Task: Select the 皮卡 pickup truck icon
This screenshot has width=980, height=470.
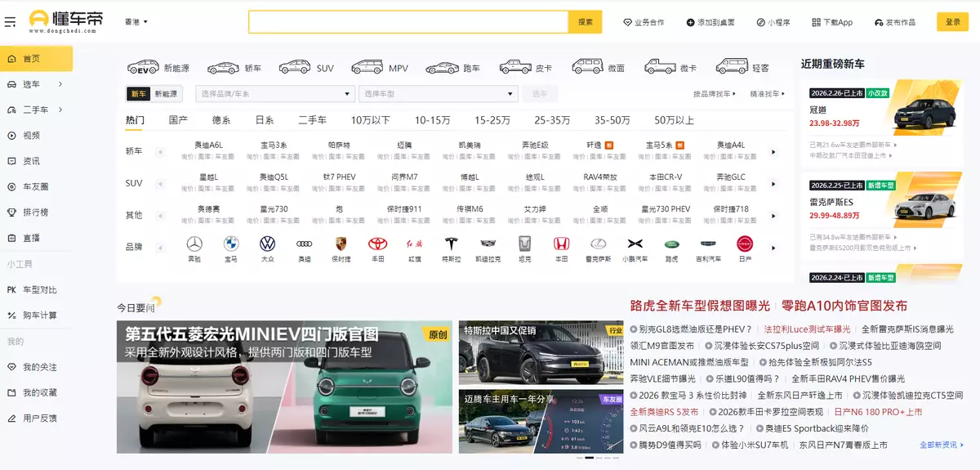Action: pyautogui.click(x=515, y=68)
